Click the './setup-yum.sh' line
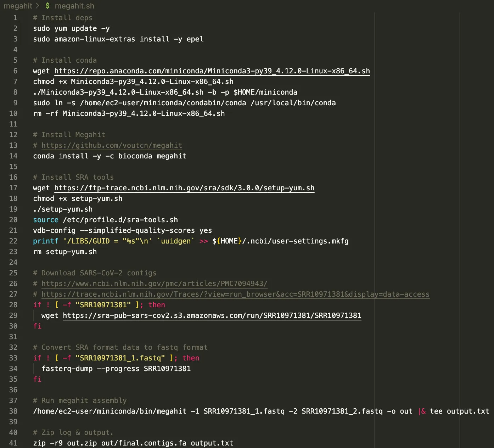 pyautogui.click(x=63, y=209)
